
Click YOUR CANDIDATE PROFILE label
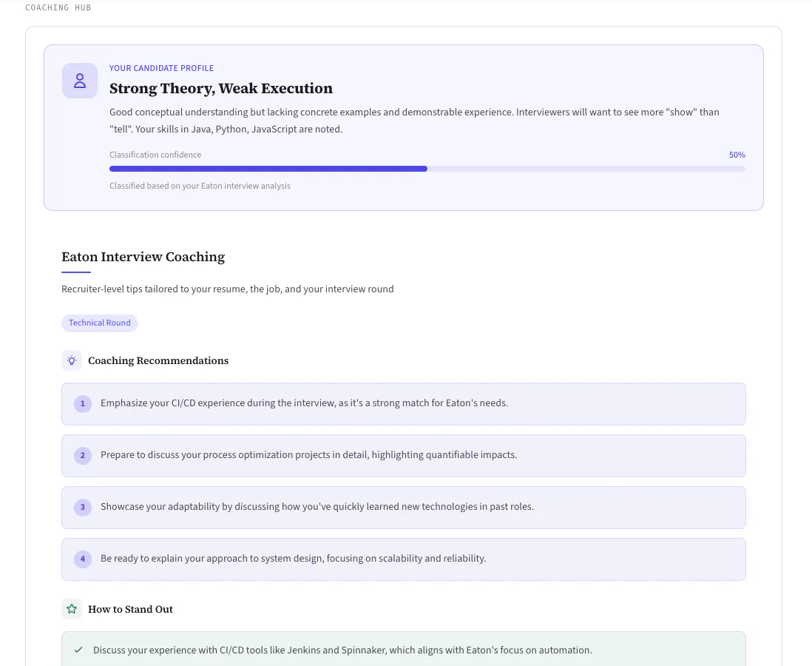click(x=161, y=68)
